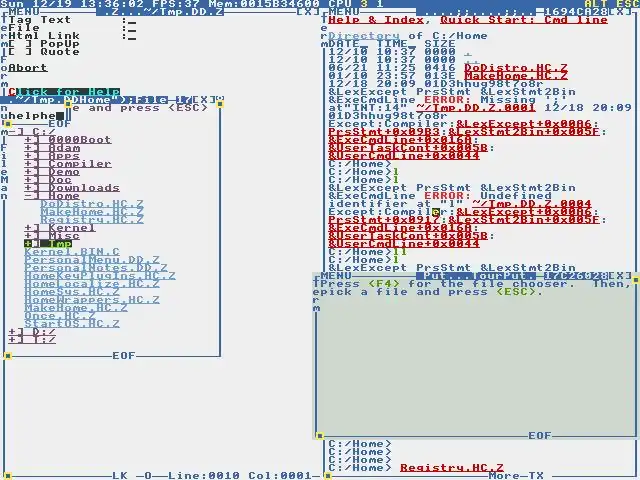Open the 'Click for Help' link
Screen dimensions: 640x480
[x=64, y=92]
